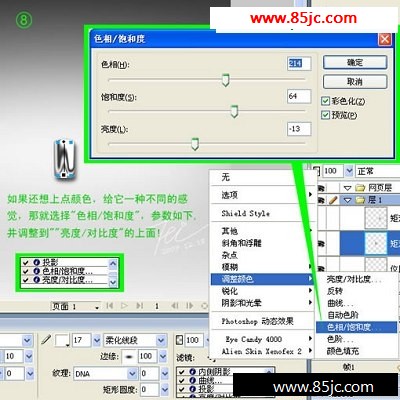Click the info icon beside 色相/饱和度 effect
This screenshot has width=400, height=400.
click(37, 271)
